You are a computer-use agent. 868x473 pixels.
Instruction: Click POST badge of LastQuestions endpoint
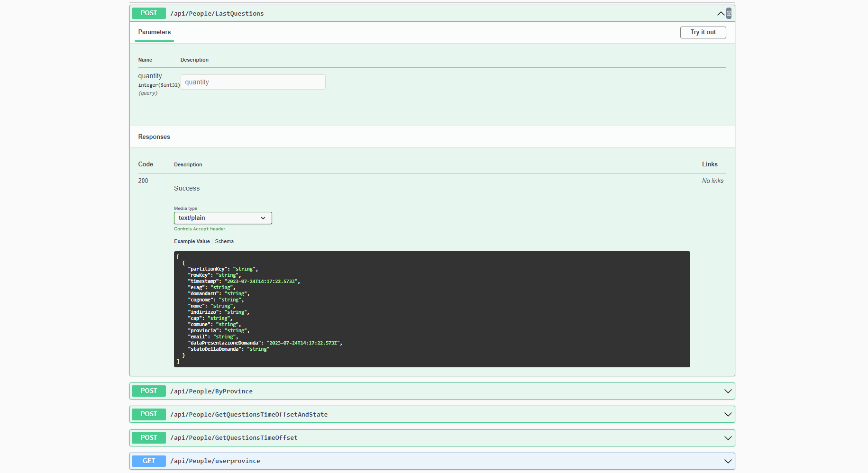149,13
